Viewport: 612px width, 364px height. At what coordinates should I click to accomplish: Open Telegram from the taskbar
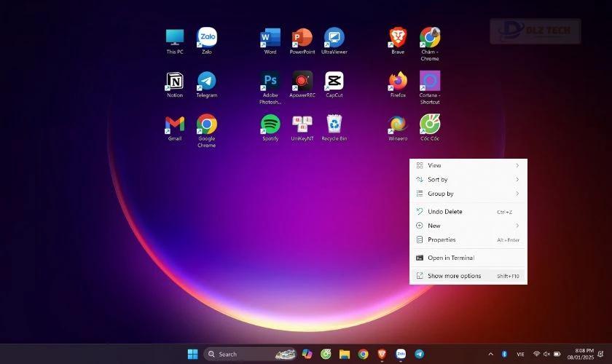(x=419, y=354)
